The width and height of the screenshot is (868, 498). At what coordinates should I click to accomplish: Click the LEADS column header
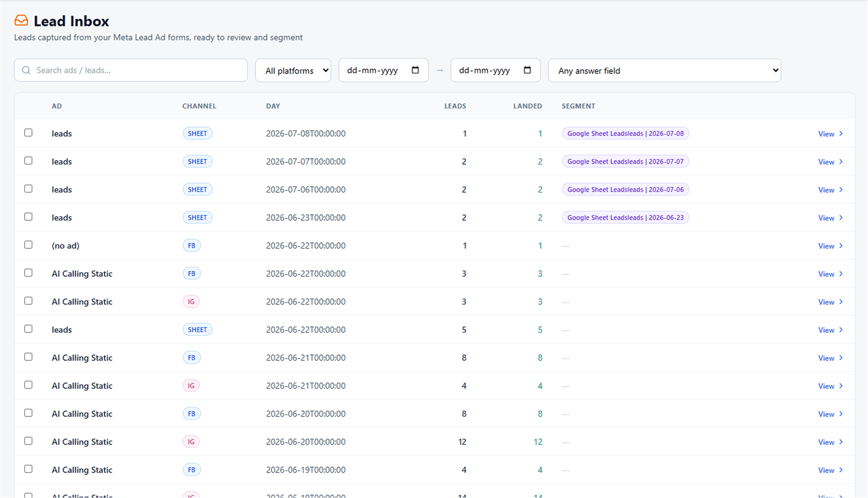pos(455,106)
